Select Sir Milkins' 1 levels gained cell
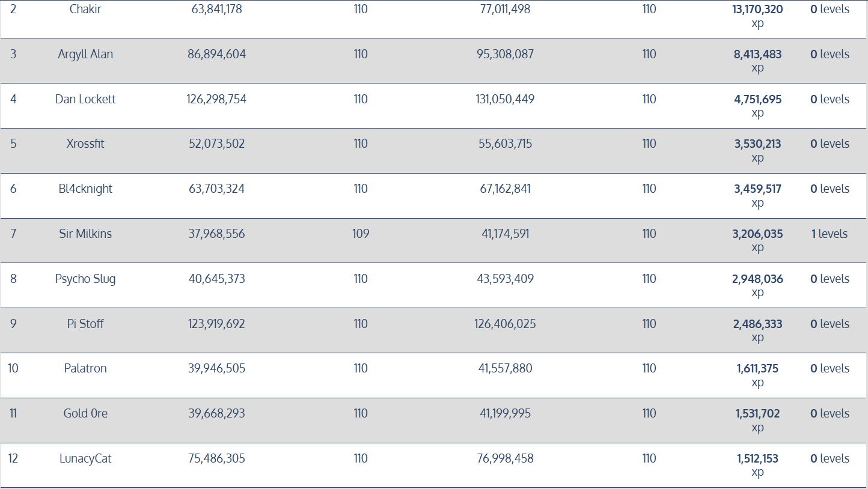 click(830, 234)
